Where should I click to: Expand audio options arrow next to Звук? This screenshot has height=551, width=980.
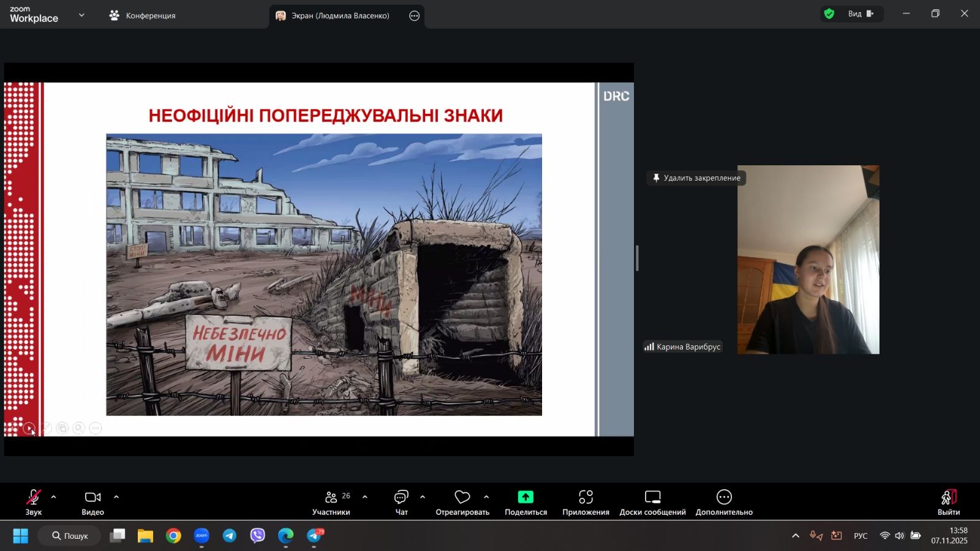tap(54, 497)
